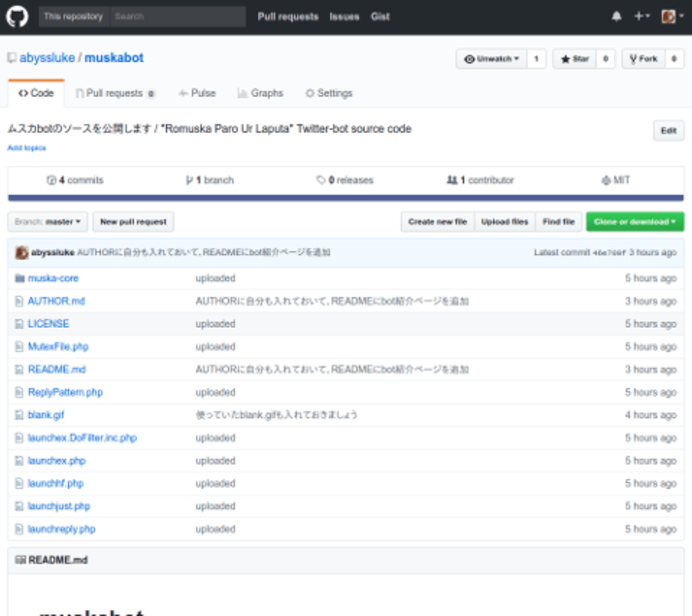The image size is (692, 616).
Task: Expand the Clone or download menu
Action: (x=634, y=222)
